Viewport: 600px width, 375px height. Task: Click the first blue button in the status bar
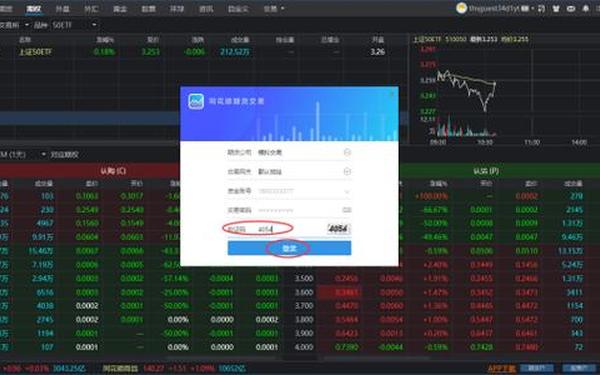click(537, 368)
